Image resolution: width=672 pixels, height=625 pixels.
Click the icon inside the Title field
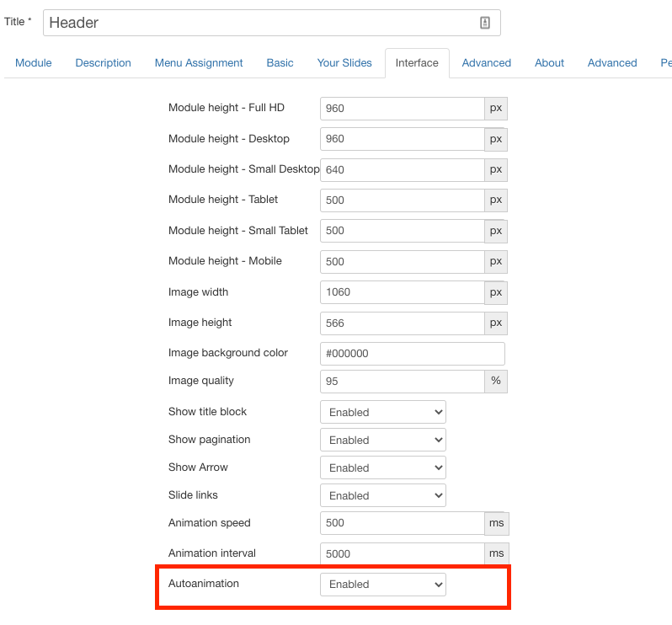485,23
